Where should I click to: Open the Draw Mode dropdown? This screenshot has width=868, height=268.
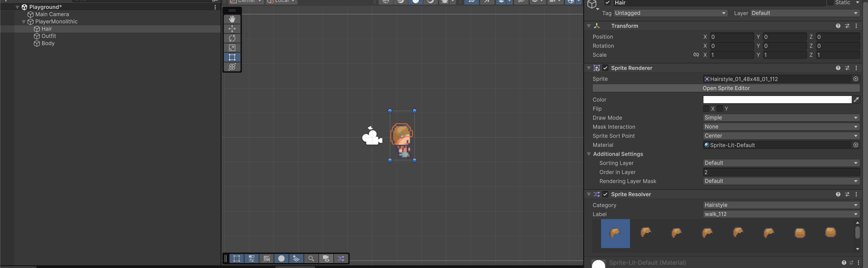(x=781, y=118)
